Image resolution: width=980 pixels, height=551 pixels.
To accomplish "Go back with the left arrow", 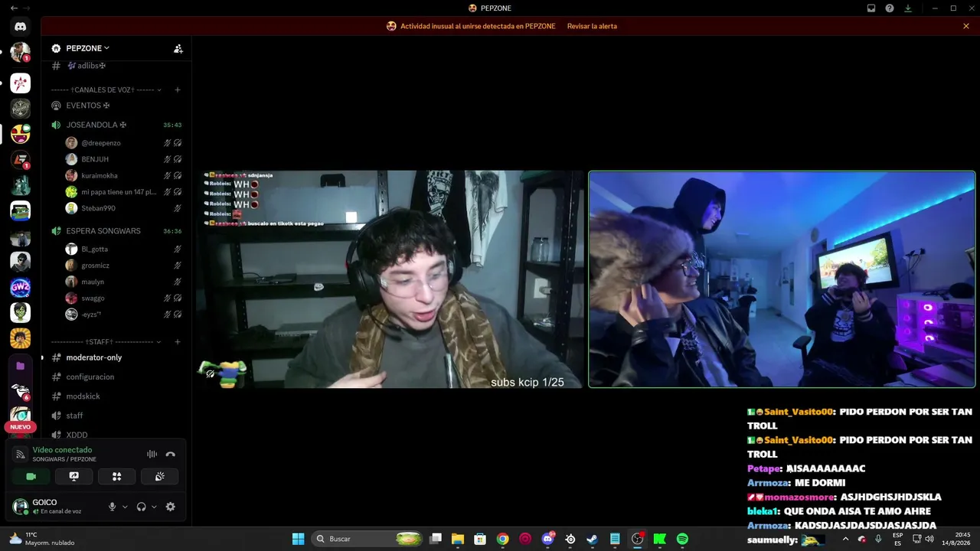I will (14, 8).
